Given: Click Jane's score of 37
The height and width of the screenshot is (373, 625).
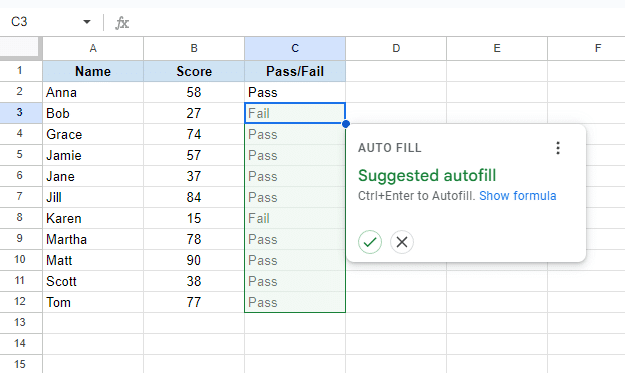Looking at the screenshot, I should tap(194, 176).
